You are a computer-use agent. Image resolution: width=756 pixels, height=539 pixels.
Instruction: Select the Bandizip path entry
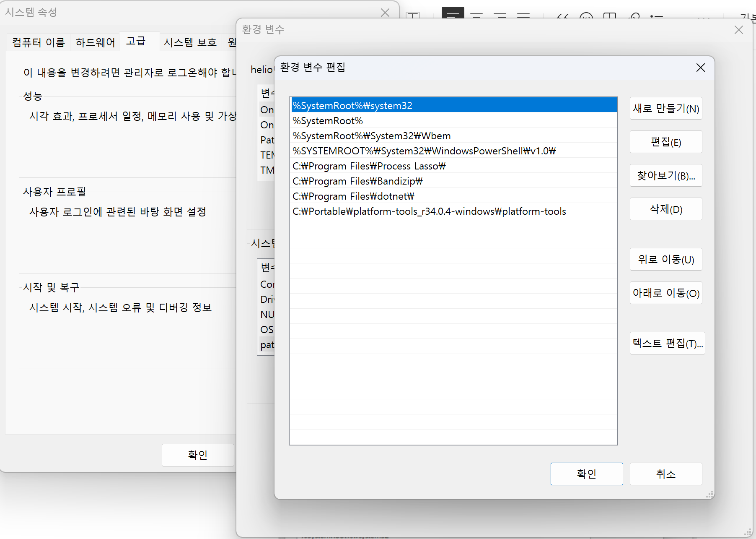point(454,181)
